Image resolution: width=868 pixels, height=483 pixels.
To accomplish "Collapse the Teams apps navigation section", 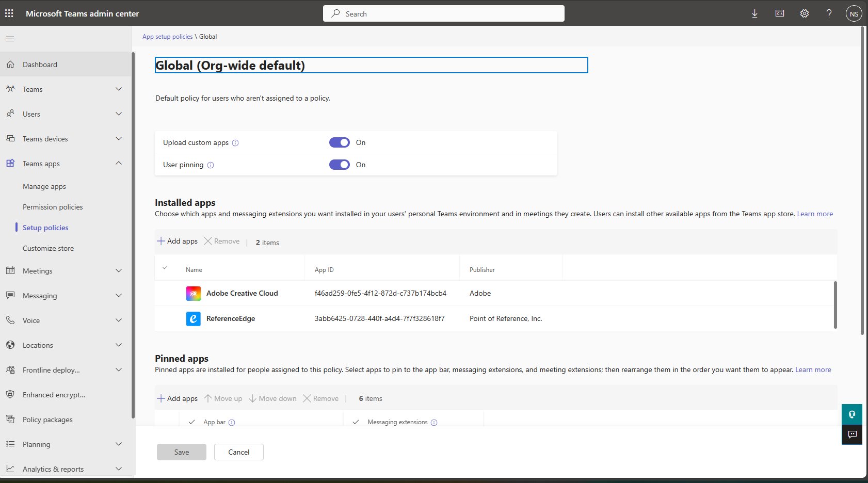I will point(119,164).
